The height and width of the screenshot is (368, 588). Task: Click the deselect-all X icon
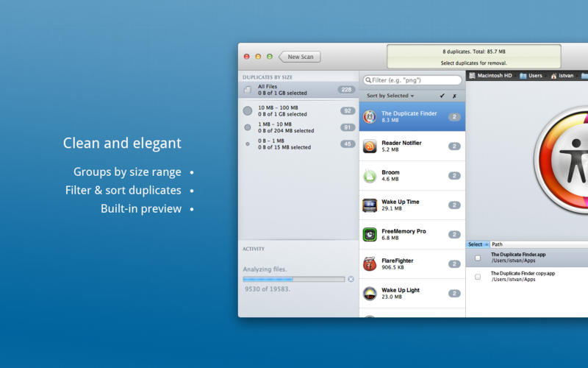tap(454, 96)
